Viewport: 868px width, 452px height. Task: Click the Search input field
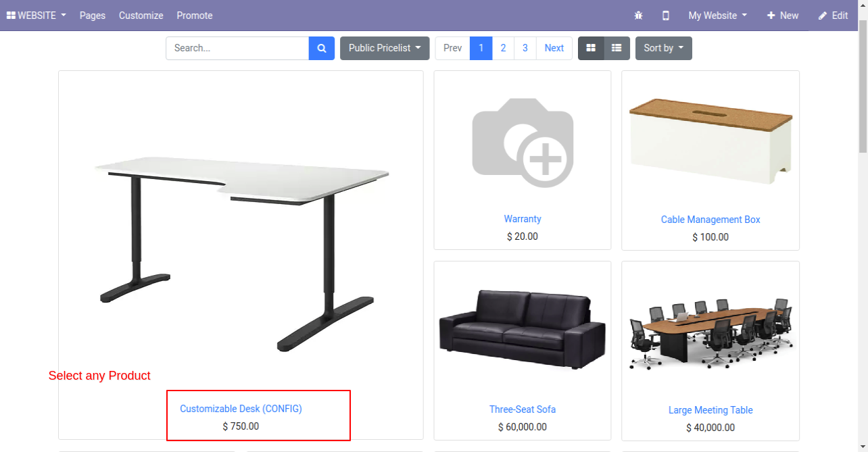click(237, 48)
